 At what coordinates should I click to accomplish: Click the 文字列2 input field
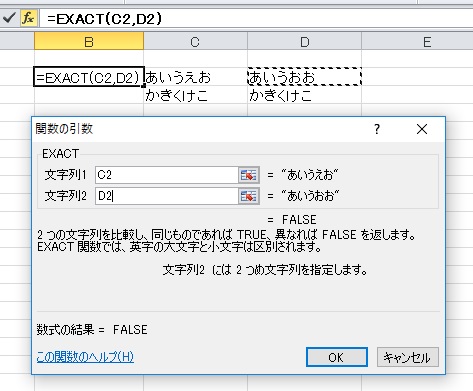167,196
